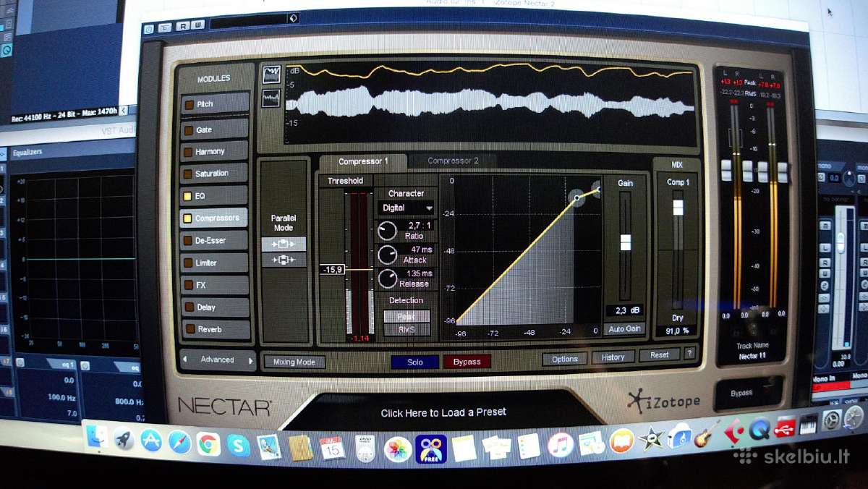Open the Pitch module
868x489 pixels.
pyautogui.click(x=215, y=103)
